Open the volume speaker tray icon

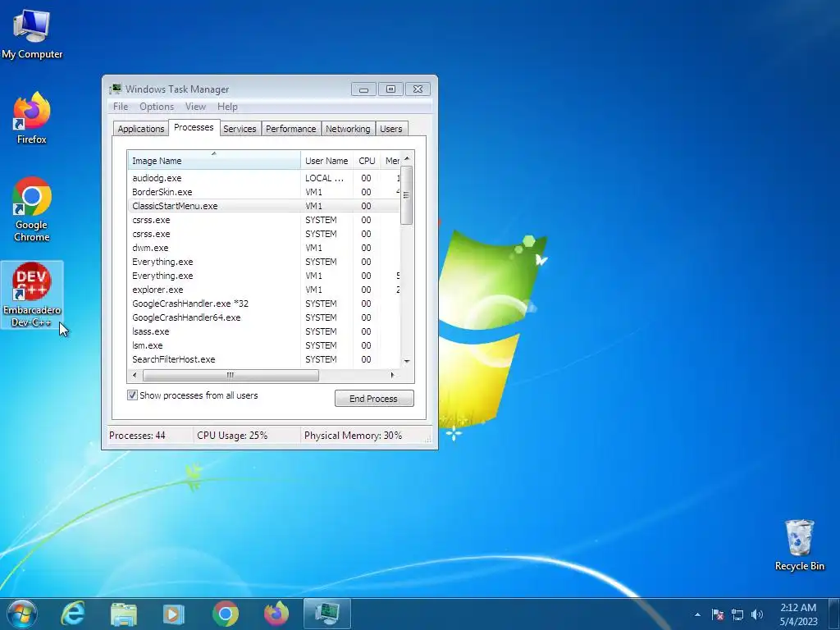click(x=757, y=614)
